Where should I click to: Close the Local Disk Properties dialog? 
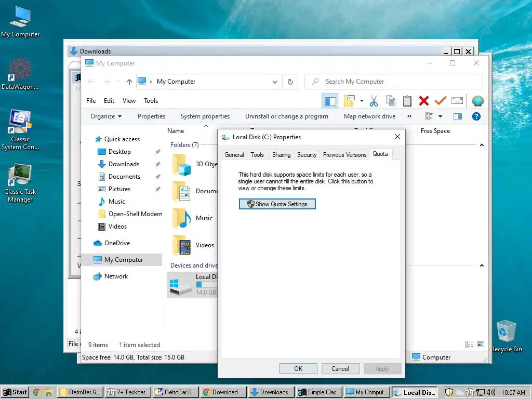point(397,137)
